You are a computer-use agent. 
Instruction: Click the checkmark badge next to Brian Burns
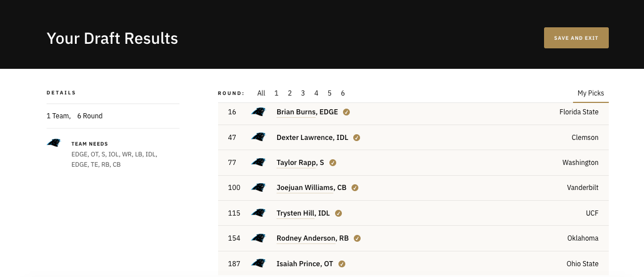click(346, 112)
